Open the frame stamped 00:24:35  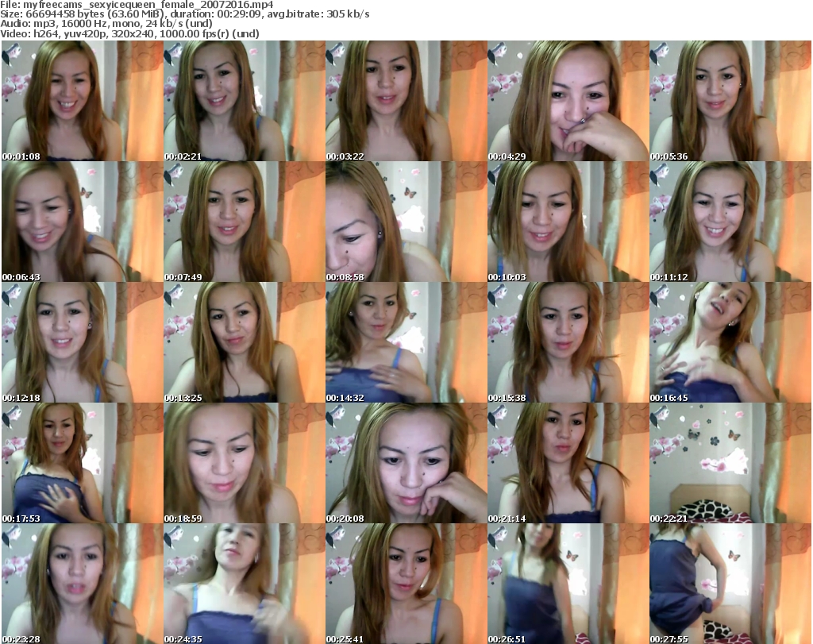pyautogui.click(x=245, y=584)
